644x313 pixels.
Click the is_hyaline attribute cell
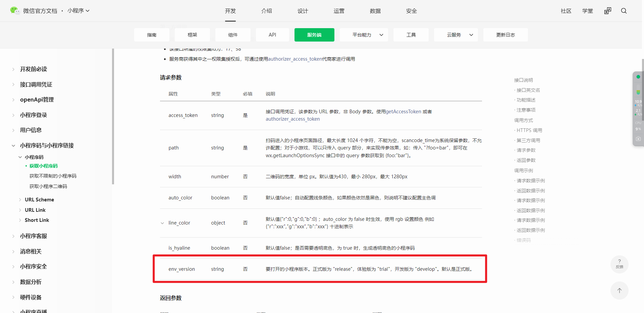point(179,248)
